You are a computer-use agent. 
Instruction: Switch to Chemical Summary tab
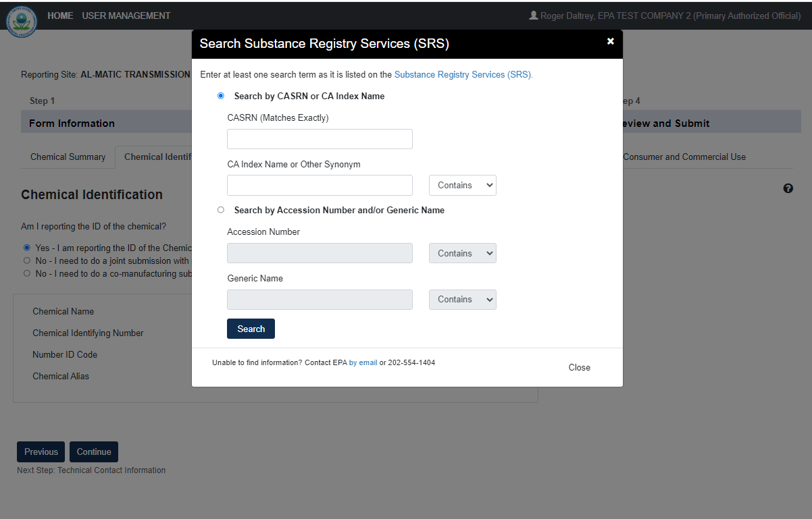[68, 157]
